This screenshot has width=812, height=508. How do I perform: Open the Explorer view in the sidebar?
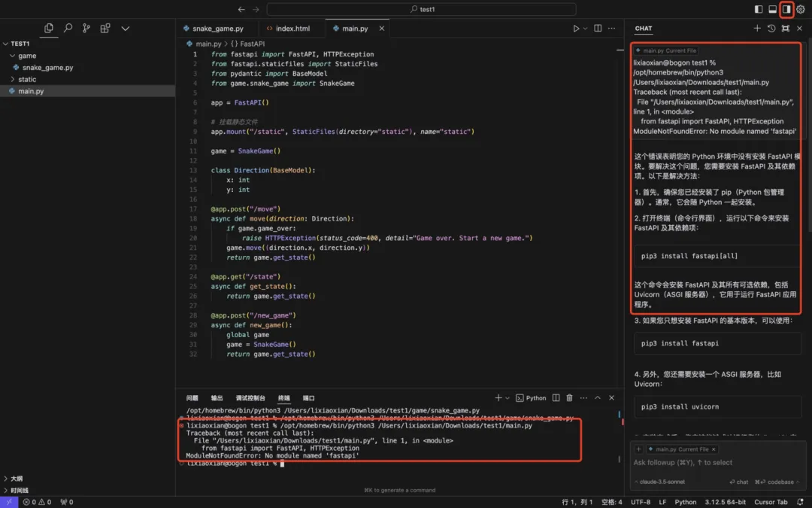pos(49,29)
